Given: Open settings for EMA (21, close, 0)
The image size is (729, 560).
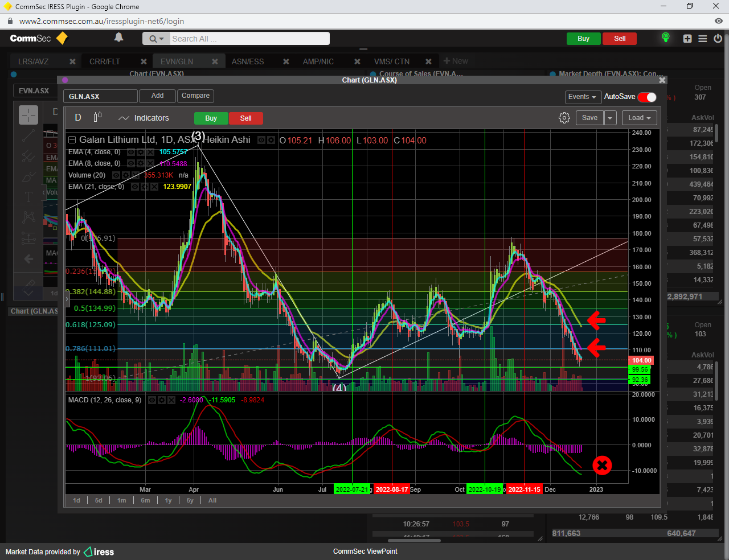Looking at the screenshot, I should [145, 187].
